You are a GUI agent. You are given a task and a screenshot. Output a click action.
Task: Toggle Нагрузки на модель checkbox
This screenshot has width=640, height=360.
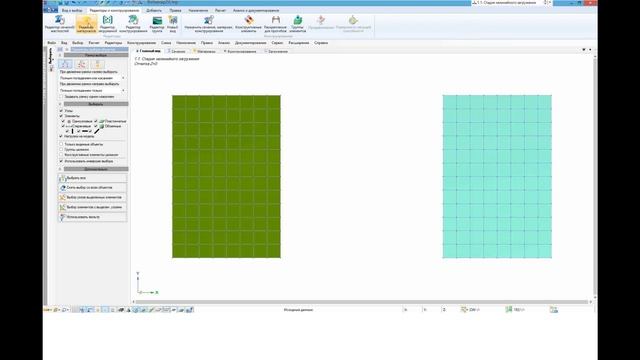click(x=61, y=136)
